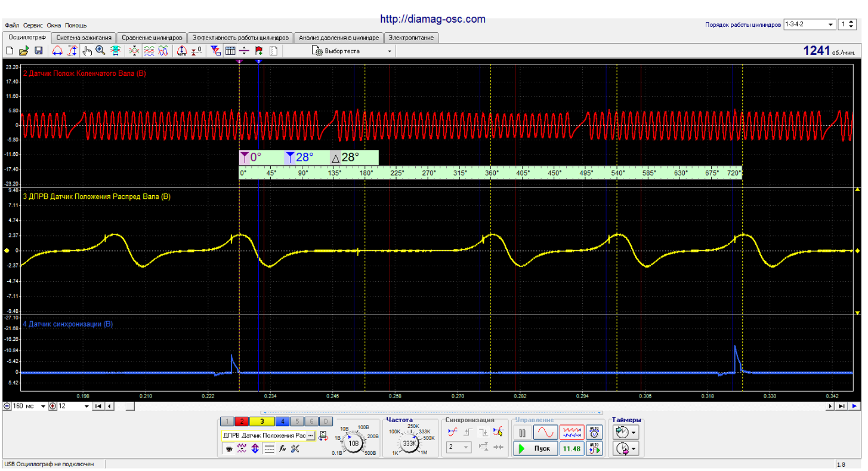Click the channel probe swap icon
This screenshot has height=471, width=868.
tap(323, 436)
